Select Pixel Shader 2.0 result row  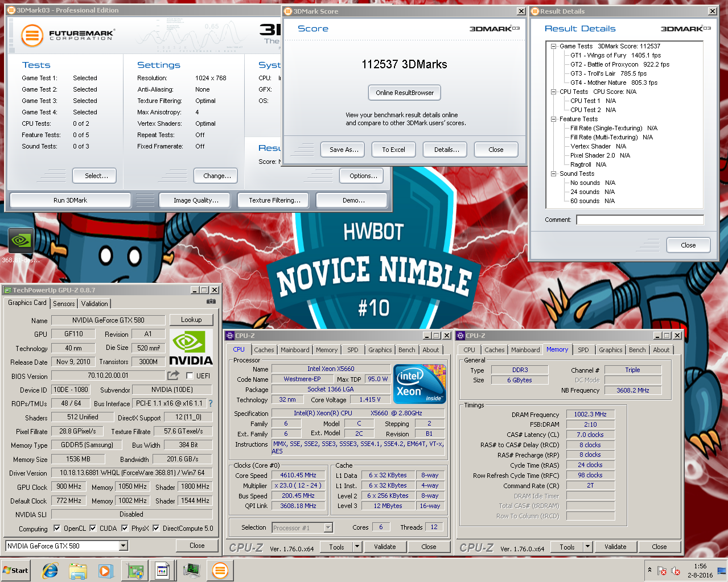coord(600,155)
